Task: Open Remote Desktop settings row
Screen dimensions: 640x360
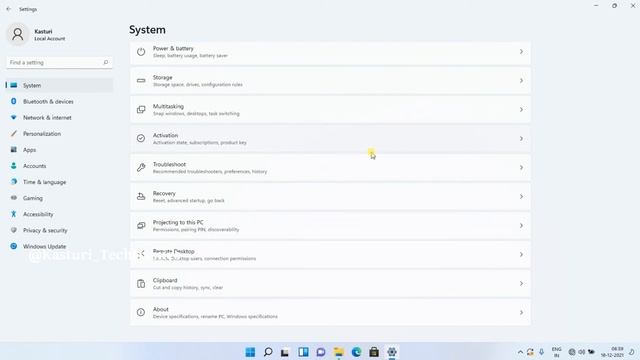Action: point(330,255)
